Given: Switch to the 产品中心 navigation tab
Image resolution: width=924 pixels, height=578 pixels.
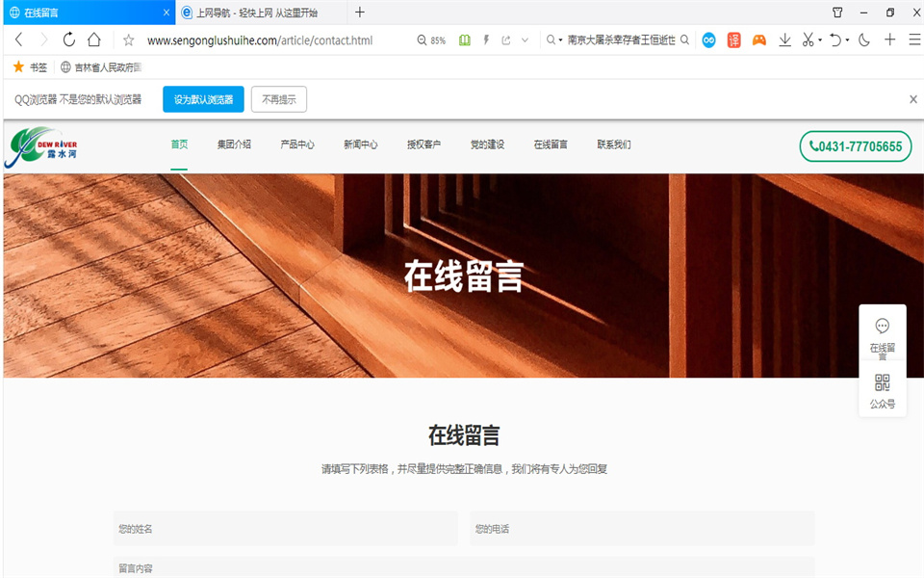Looking at the screenshot, I should 298,144.
